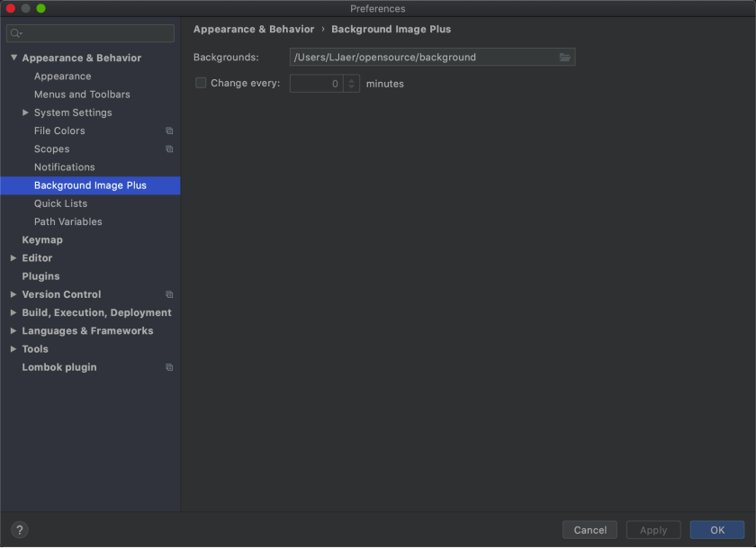Select the Keymap settings page
The height and width of the screenshot is (549, 756).
42,240
